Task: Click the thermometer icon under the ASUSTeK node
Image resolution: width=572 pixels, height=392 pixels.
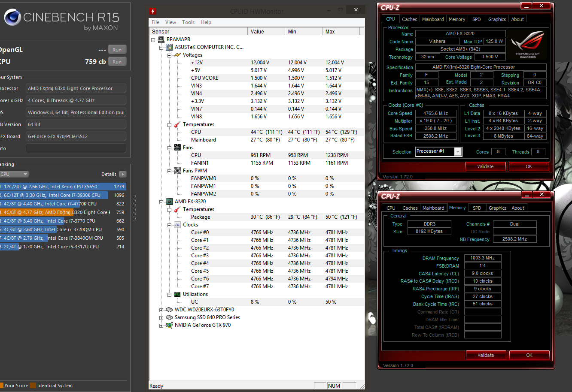Action: (x=177, y=124)
